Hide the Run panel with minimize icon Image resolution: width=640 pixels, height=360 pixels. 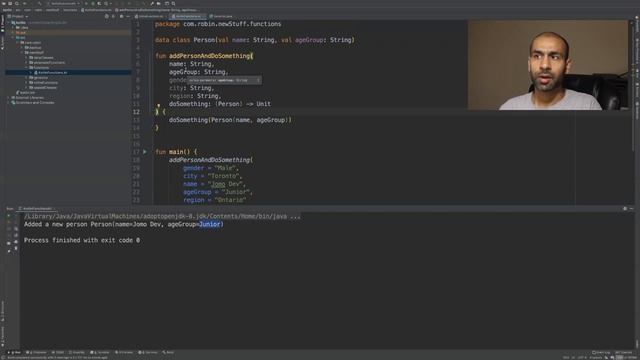point(632,209)
